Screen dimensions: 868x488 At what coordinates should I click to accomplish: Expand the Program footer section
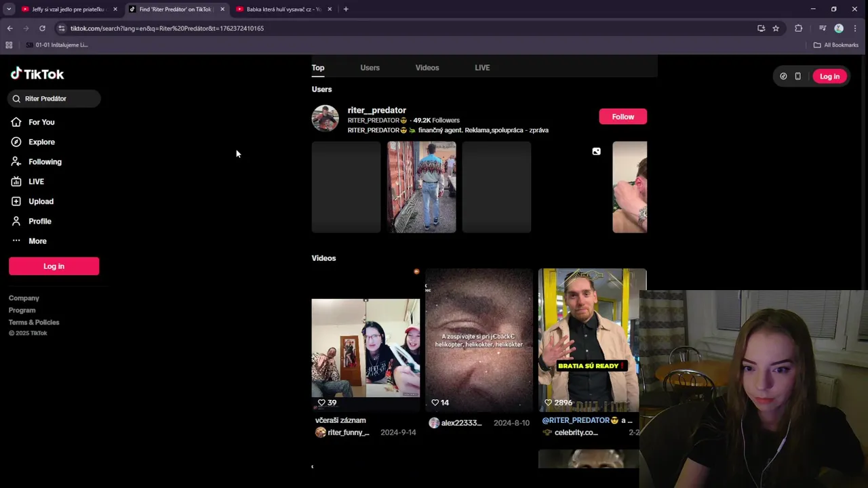coord(22,310)
